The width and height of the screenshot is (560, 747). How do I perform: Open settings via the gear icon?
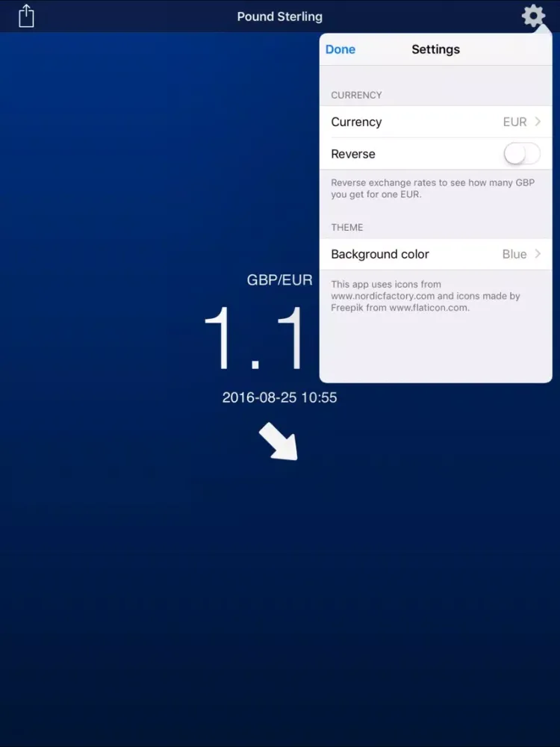(x=533, y=16)
